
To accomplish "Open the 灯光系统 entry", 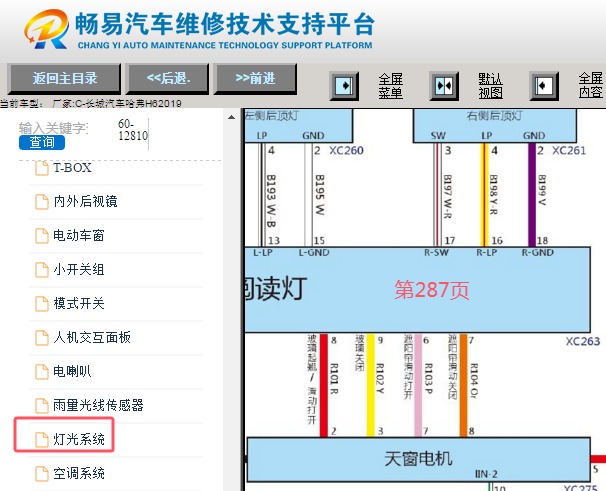I will [x=79, y=440].
